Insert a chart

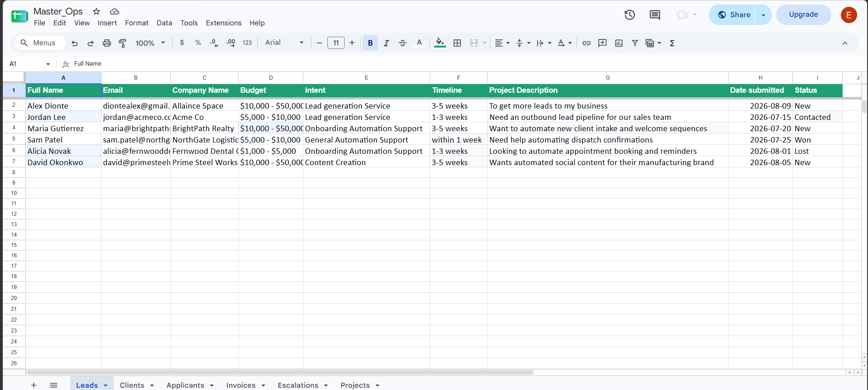(x=619, y=43)
